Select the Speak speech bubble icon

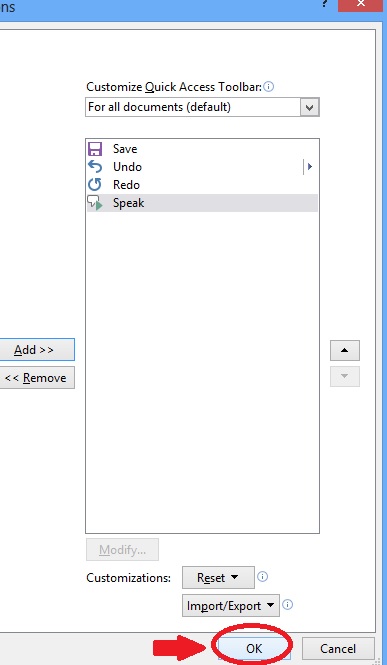(x=95, y=203)
